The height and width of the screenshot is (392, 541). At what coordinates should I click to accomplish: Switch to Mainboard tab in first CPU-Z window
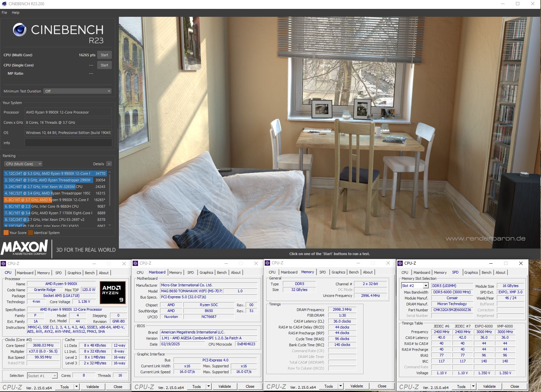(x=25, y=273)
